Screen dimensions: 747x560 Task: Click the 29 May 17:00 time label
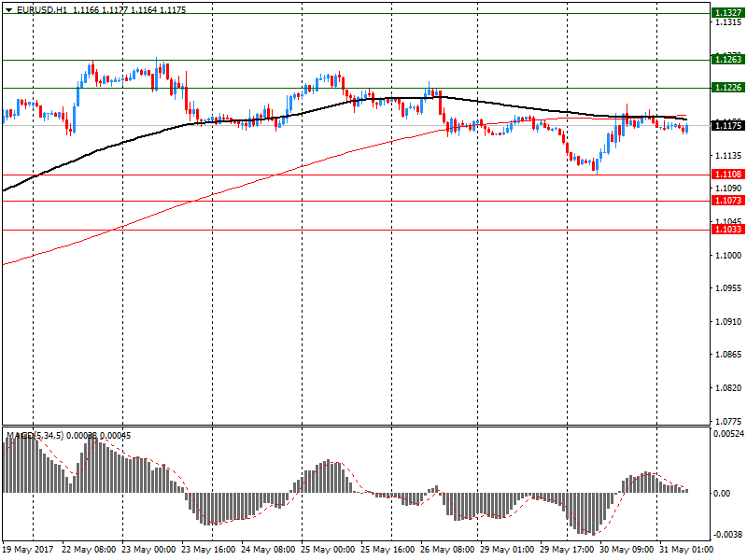click(567, 550)
